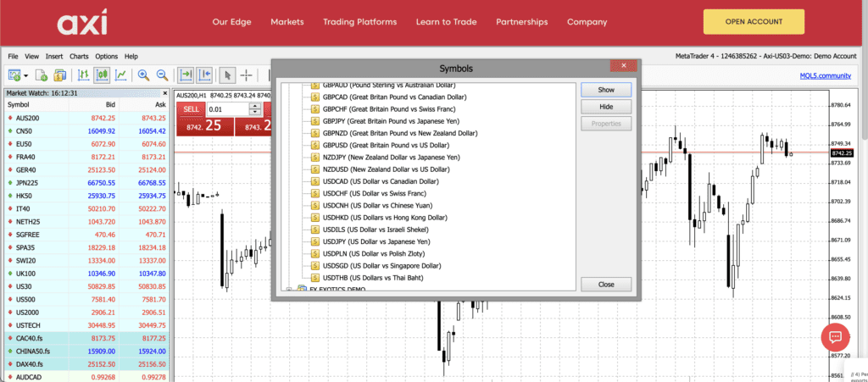This screenshot has height=382, width=868.
Task: Select USTECH row in Market Watch
Action: tap(86, 325)
